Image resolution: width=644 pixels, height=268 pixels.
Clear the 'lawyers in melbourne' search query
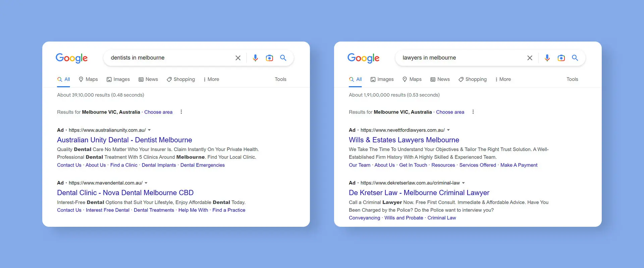(x=530, y=58)
